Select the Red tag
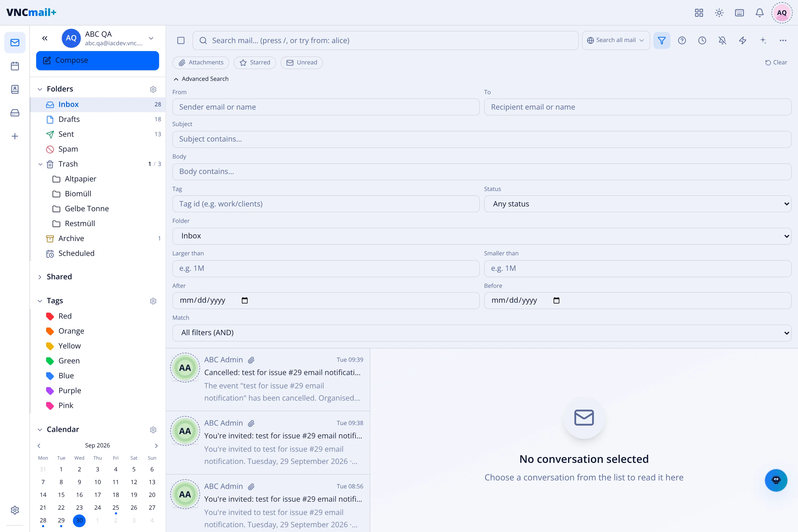The height and width of the screenshot is (532, 798). [x=98, y=316]
